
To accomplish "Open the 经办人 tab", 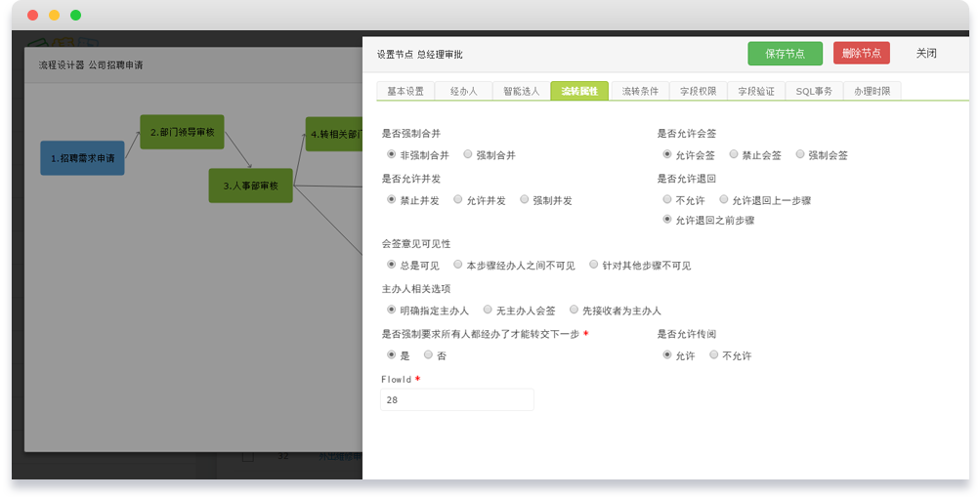I will (x=463, y=91).
